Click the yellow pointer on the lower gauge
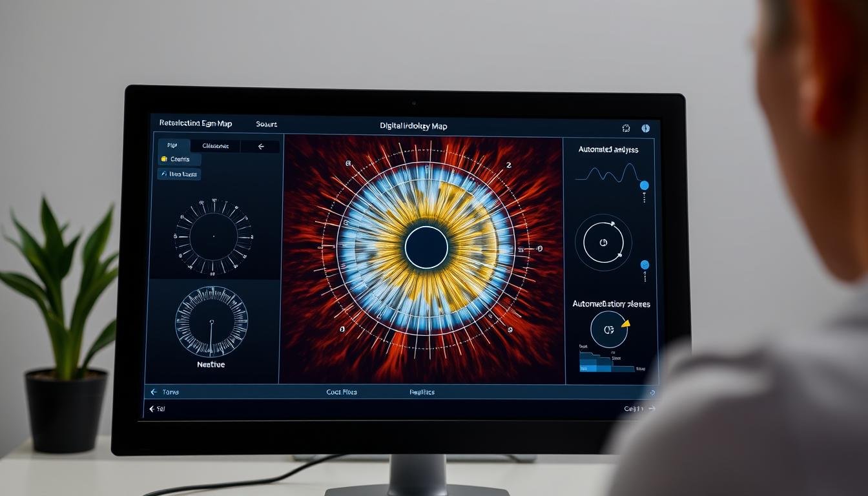The height and width of the screenshot is (496, 868). point(625,324)
